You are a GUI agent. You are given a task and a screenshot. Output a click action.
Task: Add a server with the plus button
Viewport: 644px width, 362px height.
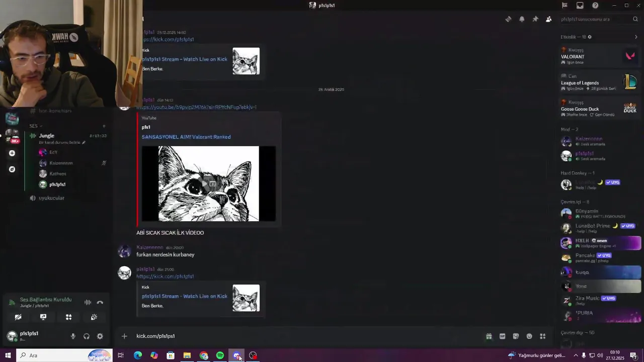[12, 153]
